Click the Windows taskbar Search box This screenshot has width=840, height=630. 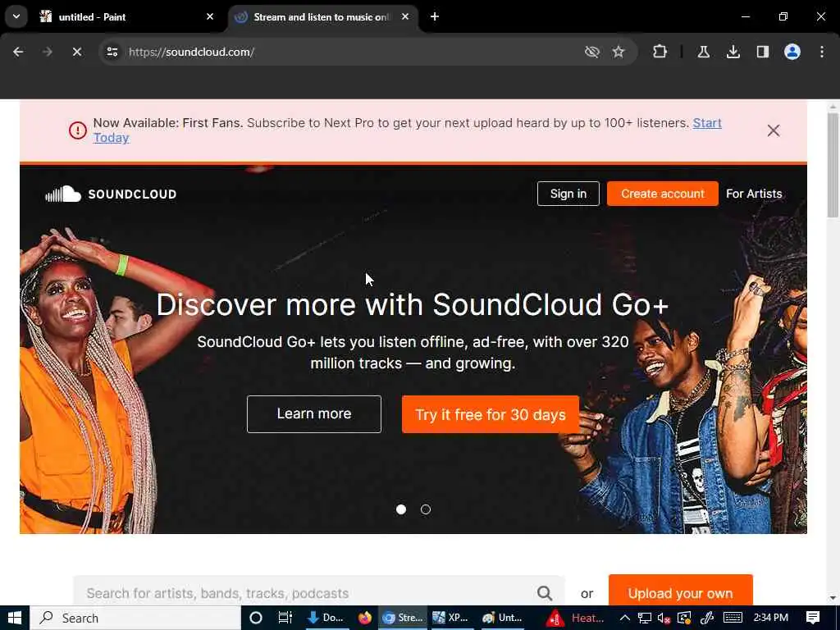coord(135,618)
